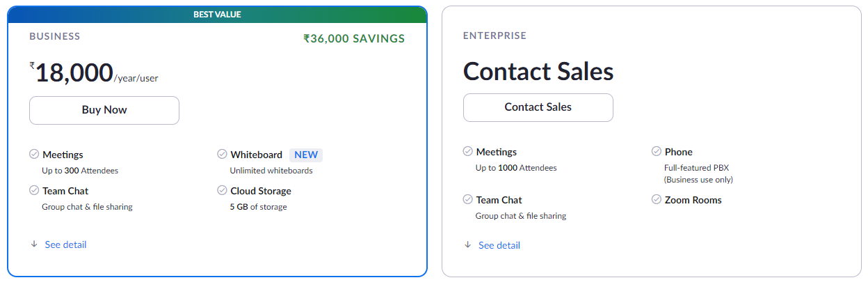Click the Cloud Storage feature title
Image resolution: width=868 pixels, height=287 pixels.
tap(260, 191)
